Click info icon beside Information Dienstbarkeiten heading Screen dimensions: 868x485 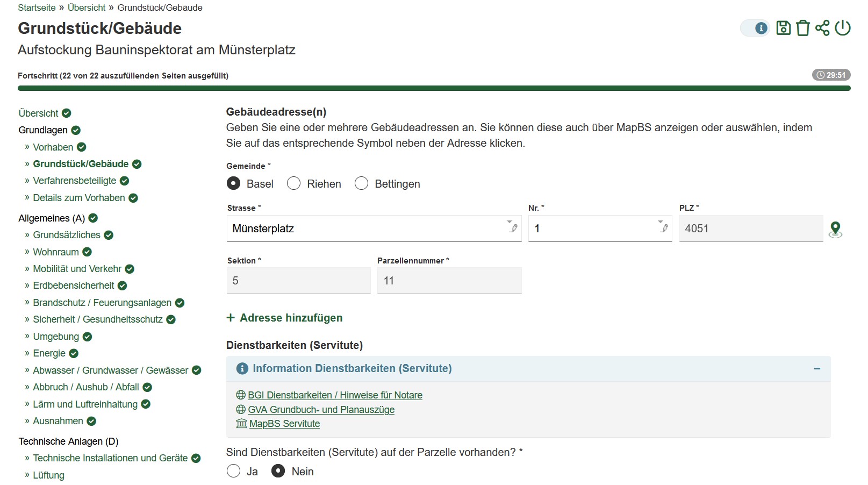tap(242, 368)
